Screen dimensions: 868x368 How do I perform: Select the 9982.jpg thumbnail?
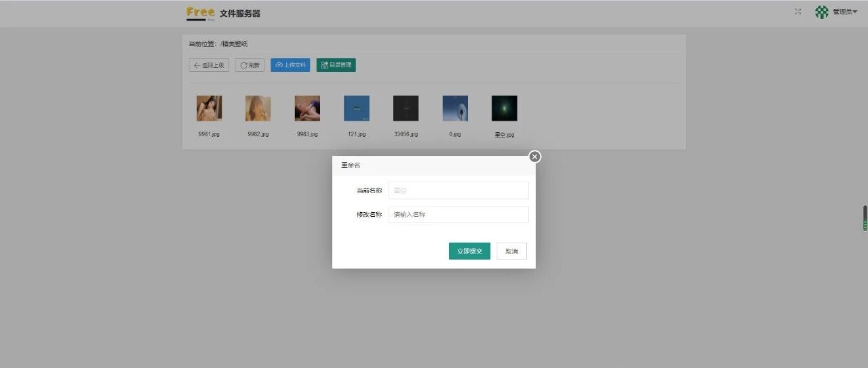coord(258,108)
